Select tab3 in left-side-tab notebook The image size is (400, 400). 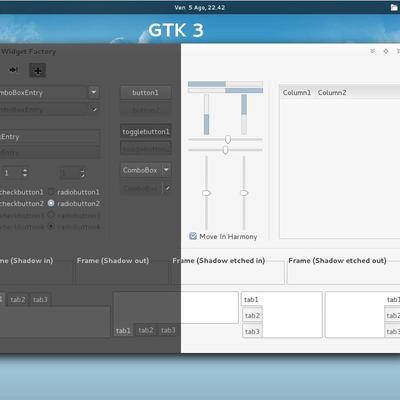click(252, 331)
